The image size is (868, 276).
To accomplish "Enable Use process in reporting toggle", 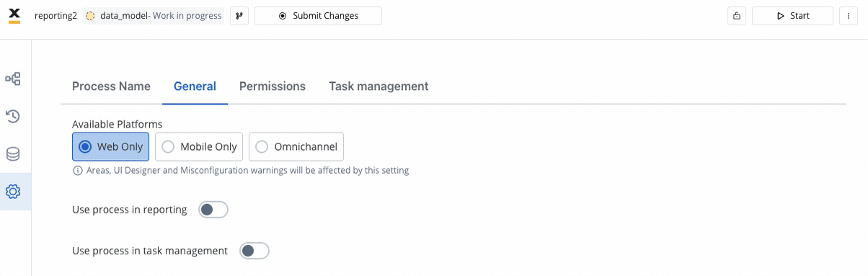I will (x=213, y=210).
